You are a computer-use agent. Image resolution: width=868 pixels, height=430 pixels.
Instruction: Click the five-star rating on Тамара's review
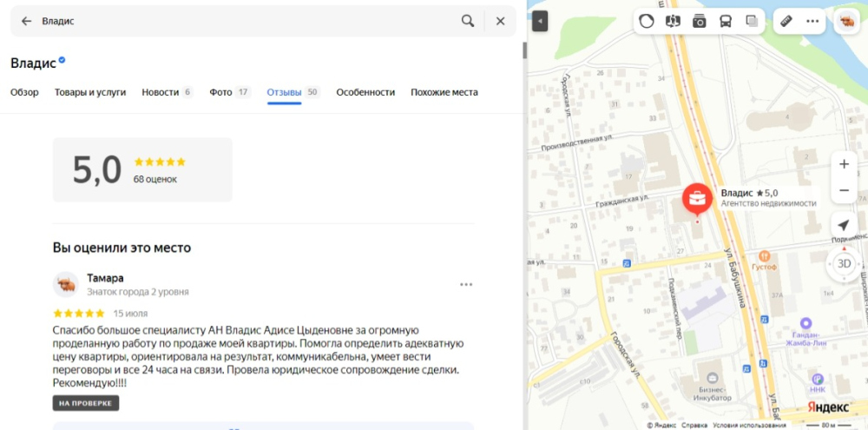pyautogui.click(x=79, y=313)
